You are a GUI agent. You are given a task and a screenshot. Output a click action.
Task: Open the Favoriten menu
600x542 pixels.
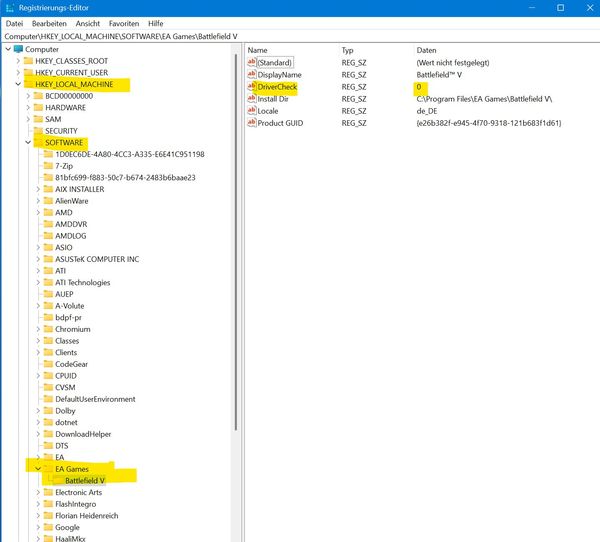pos(124,22)
